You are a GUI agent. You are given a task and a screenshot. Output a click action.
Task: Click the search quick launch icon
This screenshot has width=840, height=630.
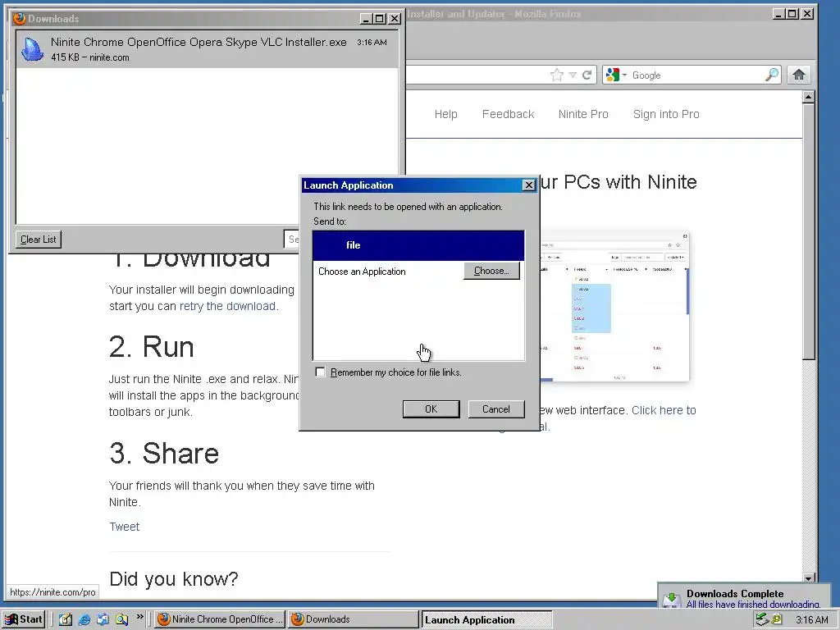tap(121, 619)
